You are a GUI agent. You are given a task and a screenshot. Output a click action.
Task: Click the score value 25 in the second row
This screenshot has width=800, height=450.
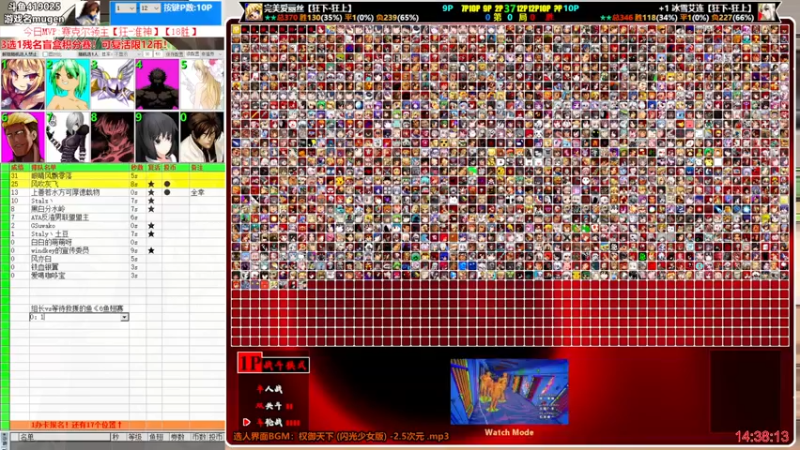[15, 184]
